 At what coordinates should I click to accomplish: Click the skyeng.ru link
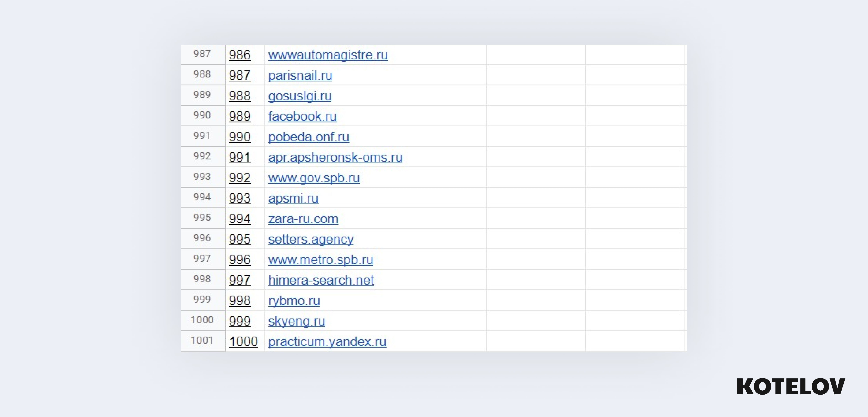click(x=296, y=321)
